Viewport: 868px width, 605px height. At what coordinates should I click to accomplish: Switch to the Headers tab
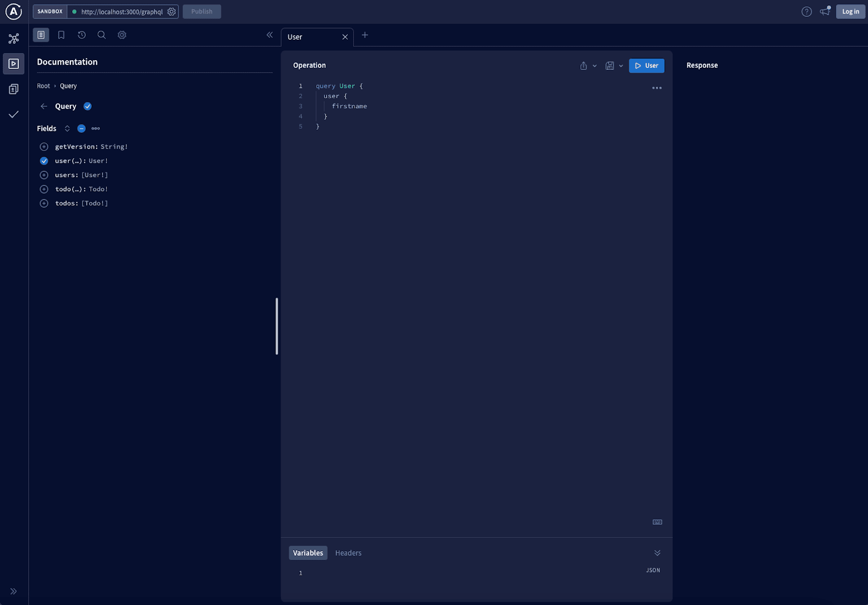point(348,552)
